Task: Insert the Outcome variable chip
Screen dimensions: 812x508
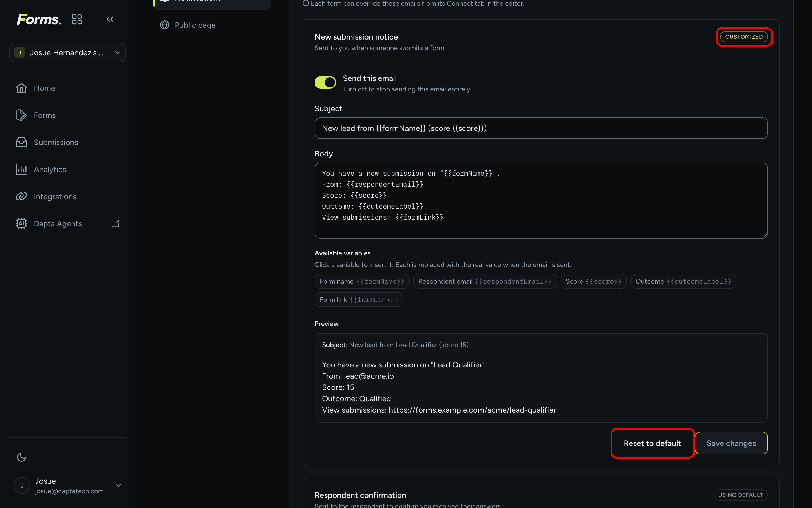Action: 683,281
